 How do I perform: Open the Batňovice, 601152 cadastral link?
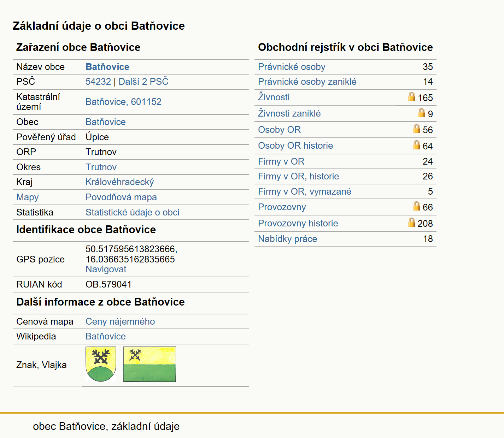click(123, 102)
